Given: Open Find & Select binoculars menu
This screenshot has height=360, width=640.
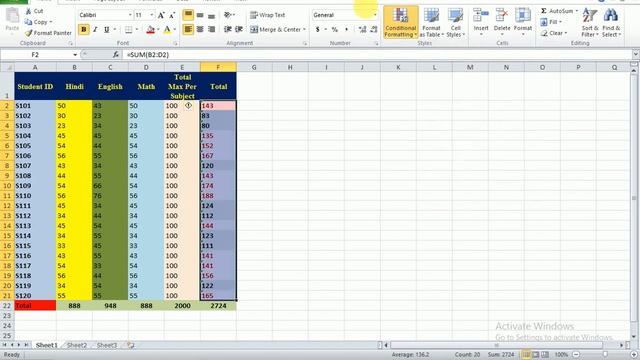Looking at the screenshot, I should tap(611, 22).
